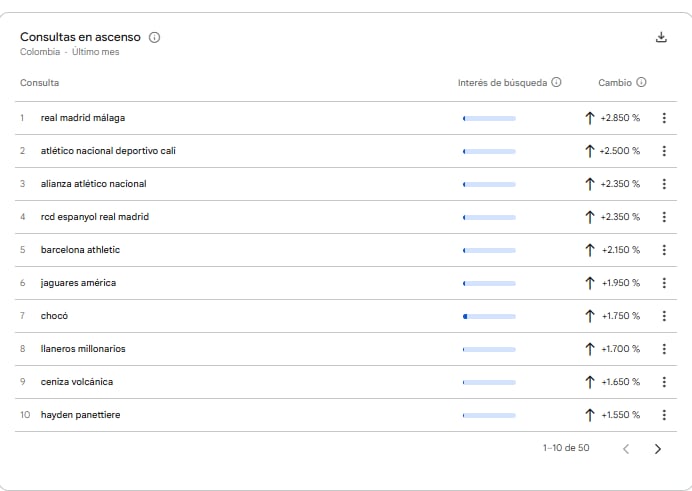Click the 1–10 de 50 pagination text

pyautogui.click(x=566, y=448)
